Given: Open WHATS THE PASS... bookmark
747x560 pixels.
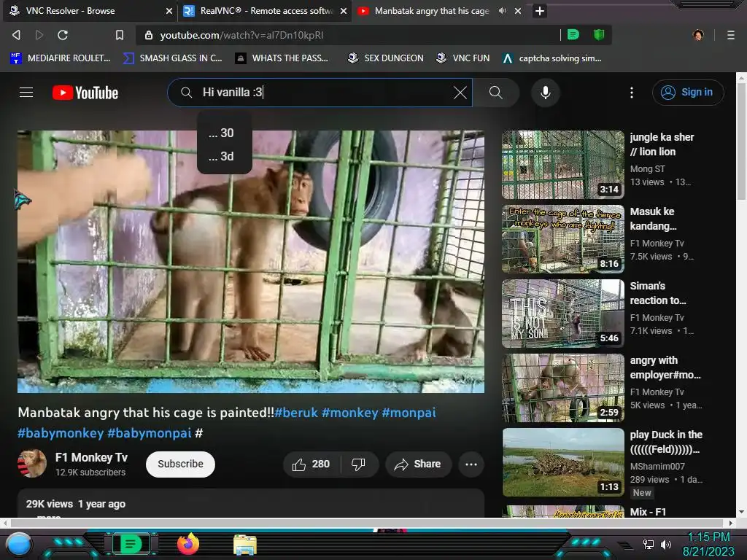Looking at the screenshot, I should [x=282, y=58].
